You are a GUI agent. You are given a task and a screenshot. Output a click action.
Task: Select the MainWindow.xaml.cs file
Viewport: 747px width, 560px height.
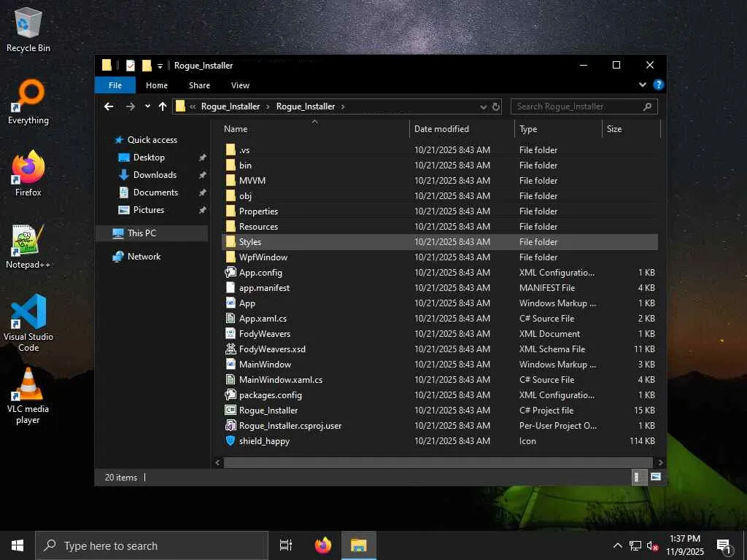(x=274, y=379)
